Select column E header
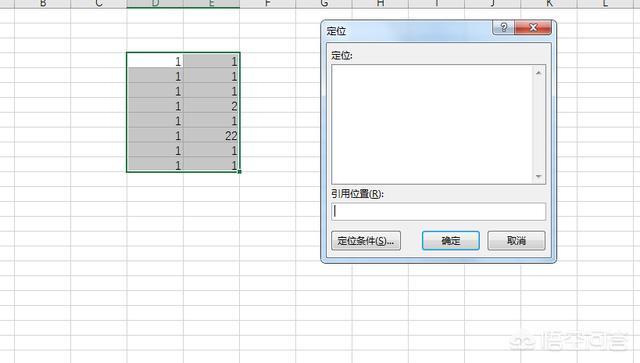The image size is (640, 363). [211, 4]
